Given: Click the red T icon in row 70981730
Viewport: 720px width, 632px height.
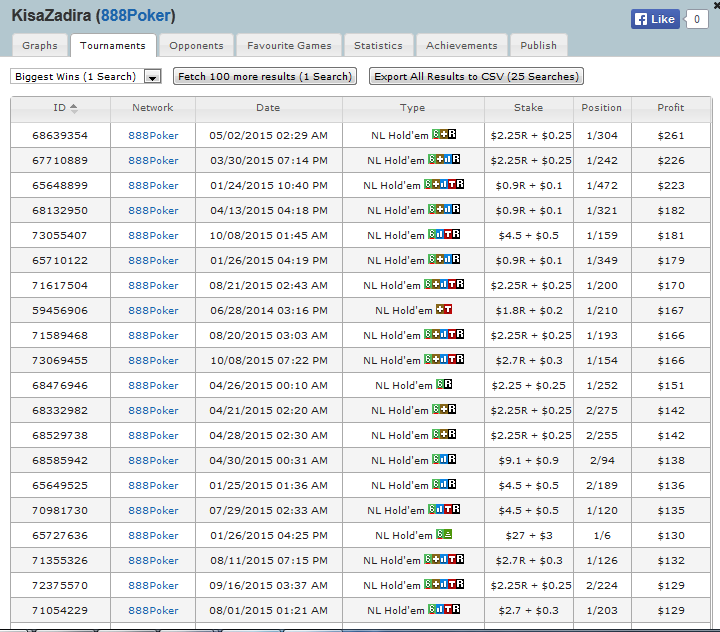Looking at the screenshot, I should pyautogui.click(x=448, y=509).
